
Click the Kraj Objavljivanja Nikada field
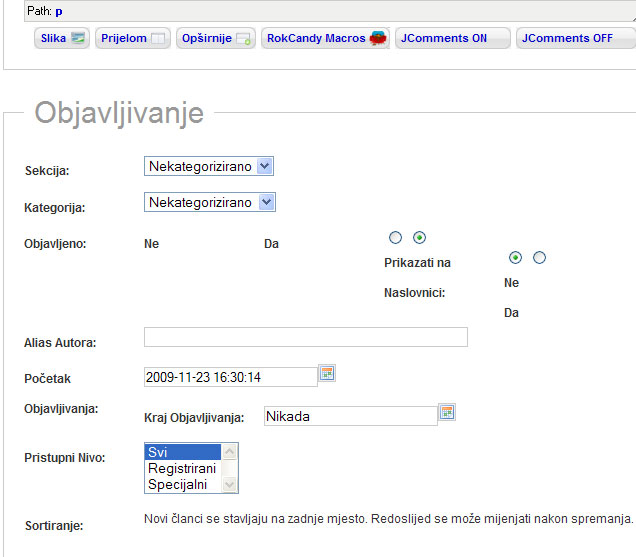tap(349, 416)
